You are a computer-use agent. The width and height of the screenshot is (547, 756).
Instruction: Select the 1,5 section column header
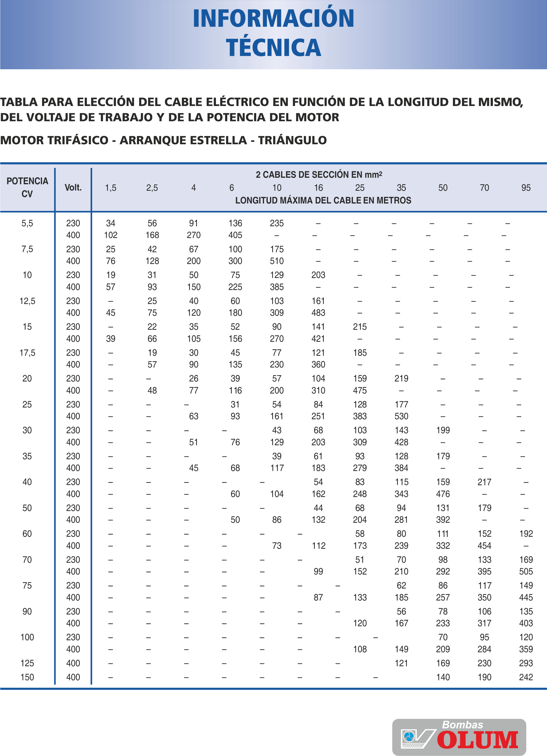tap(111, 188)
